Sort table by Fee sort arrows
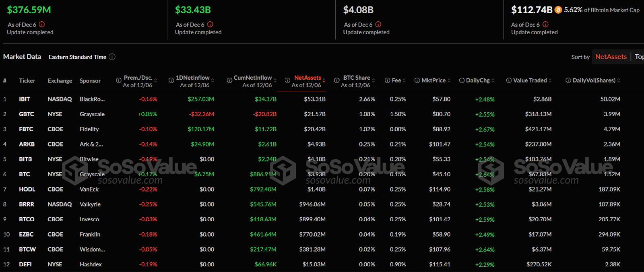Image resolution: width=644 pixels, height=272 pixels. coord(404,80)
